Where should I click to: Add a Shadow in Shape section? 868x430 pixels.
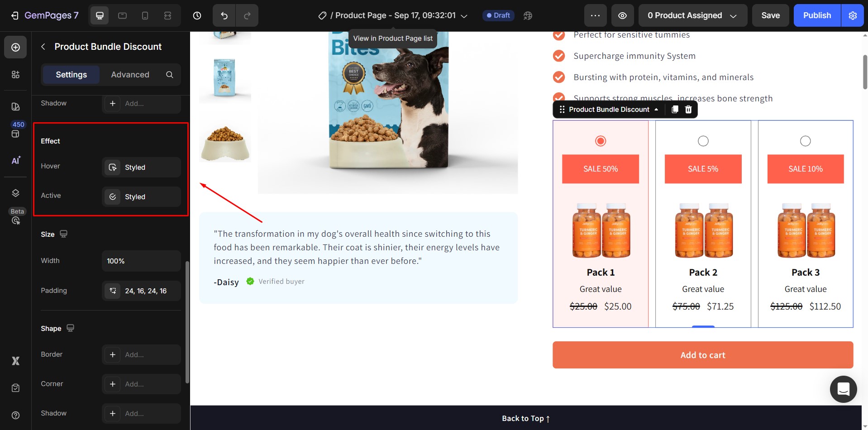[141, 413]
